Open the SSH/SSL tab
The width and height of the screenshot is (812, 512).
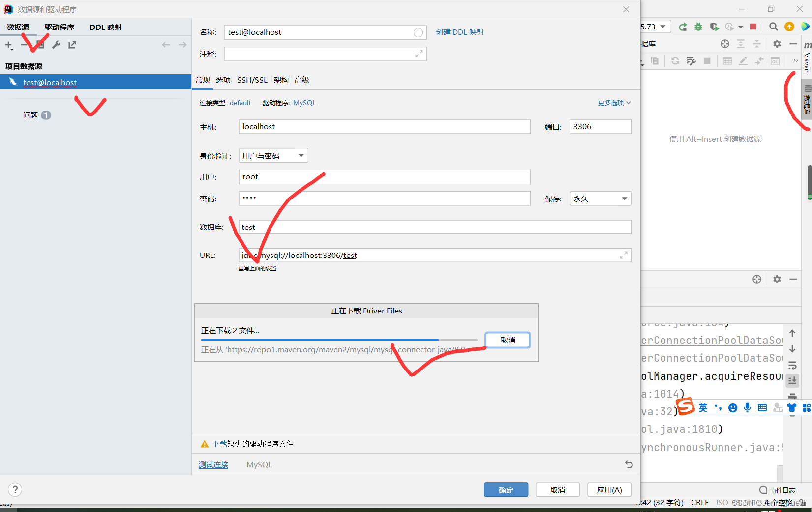[x=252, y=80]
